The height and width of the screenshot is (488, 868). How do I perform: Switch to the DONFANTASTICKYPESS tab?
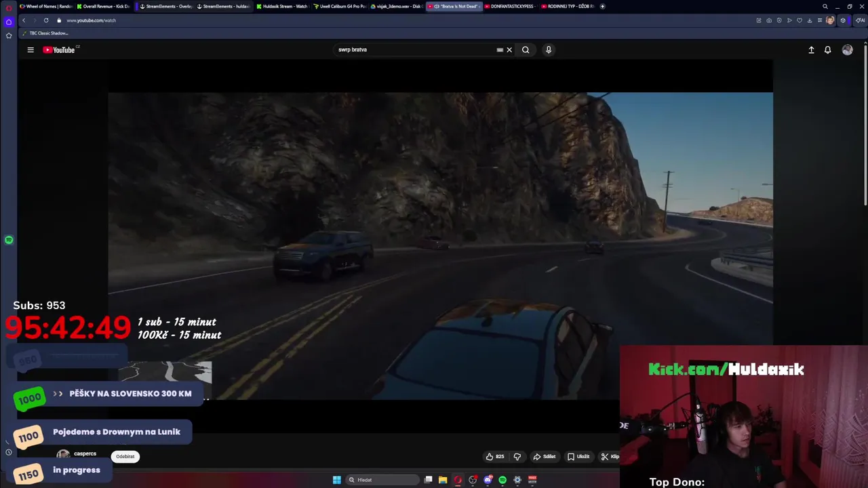point(511,6)
